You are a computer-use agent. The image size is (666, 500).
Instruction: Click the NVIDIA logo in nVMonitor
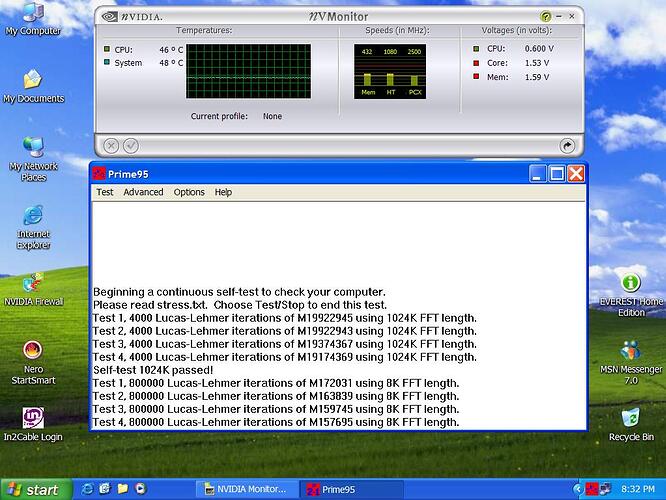(x=132, y=17)
